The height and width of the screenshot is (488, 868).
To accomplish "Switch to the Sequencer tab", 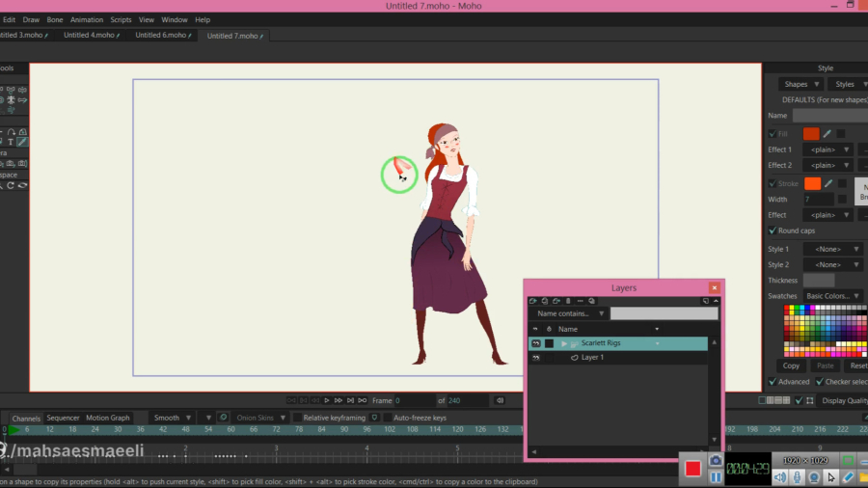I will click(x=63, y=418).
